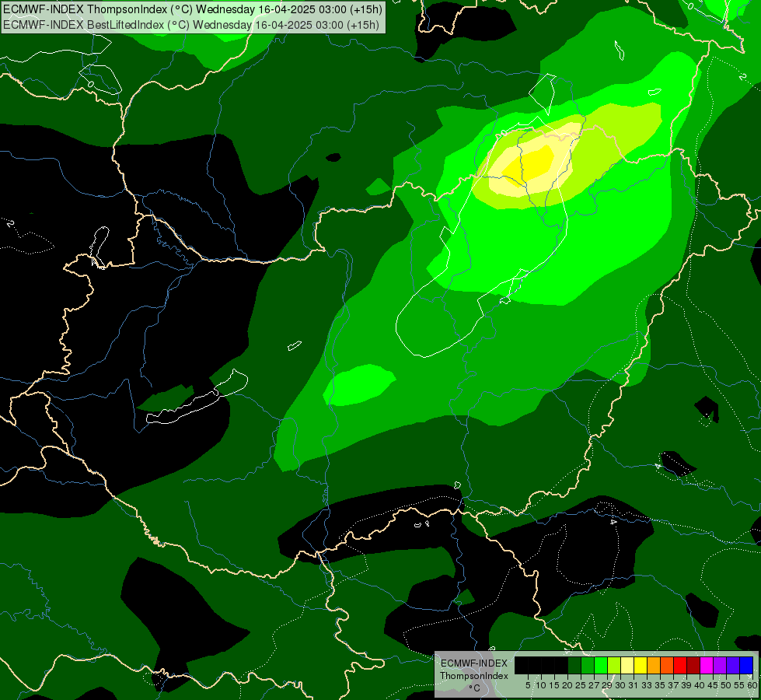
Task: Click the legend tick value 40
Action: coord(700,685)
